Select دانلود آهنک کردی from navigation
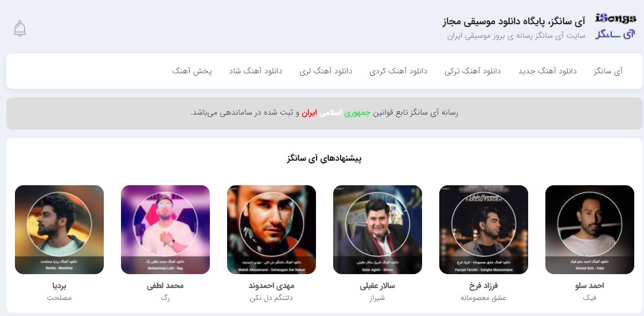This screenshot has width=644, height=316. (399, 71)
